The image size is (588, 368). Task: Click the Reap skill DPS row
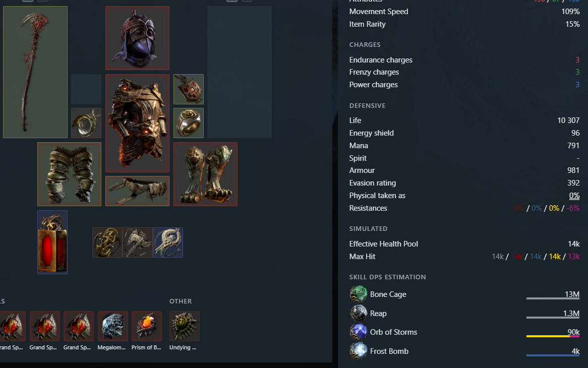pos(464,313)
